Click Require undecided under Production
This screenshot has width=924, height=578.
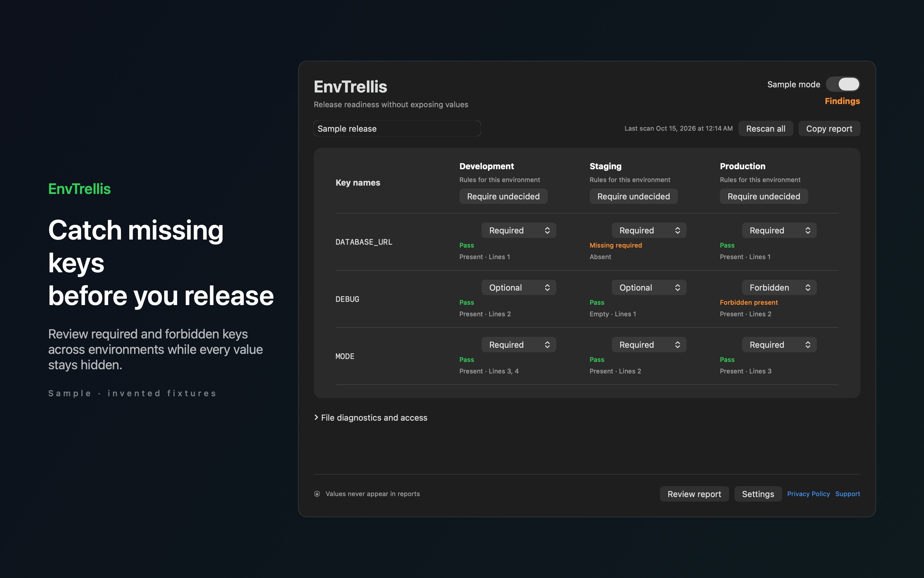click(764, 196)
